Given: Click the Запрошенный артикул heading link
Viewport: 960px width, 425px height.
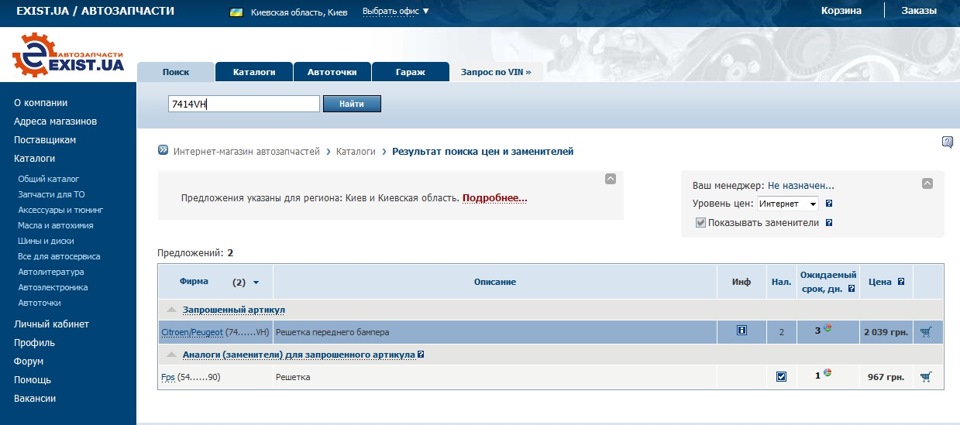Looking at the screenshot, I should point(233,310).
